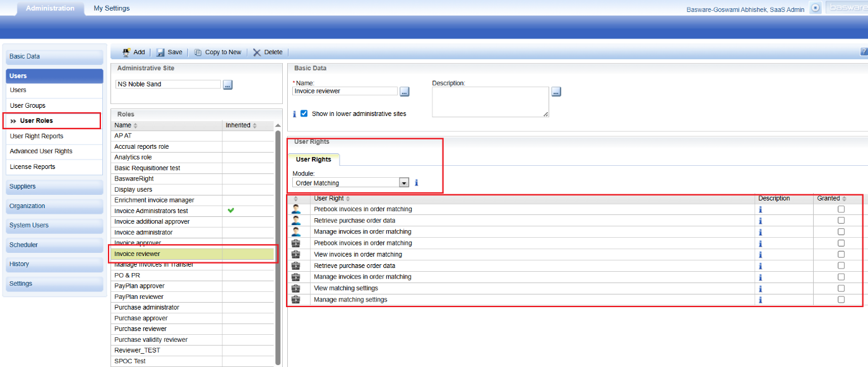Select the User Rights tab

(x=314, y=160)
